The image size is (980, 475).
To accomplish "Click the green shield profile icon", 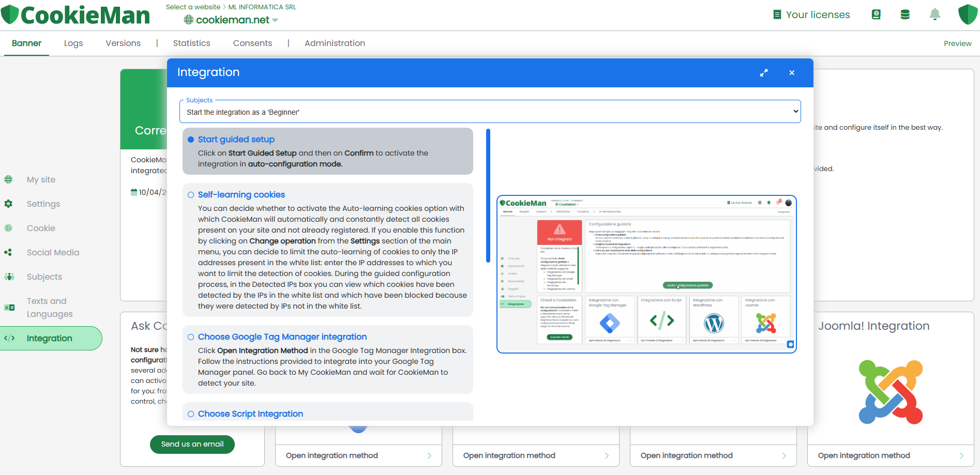I will click(x=968, y=14).
